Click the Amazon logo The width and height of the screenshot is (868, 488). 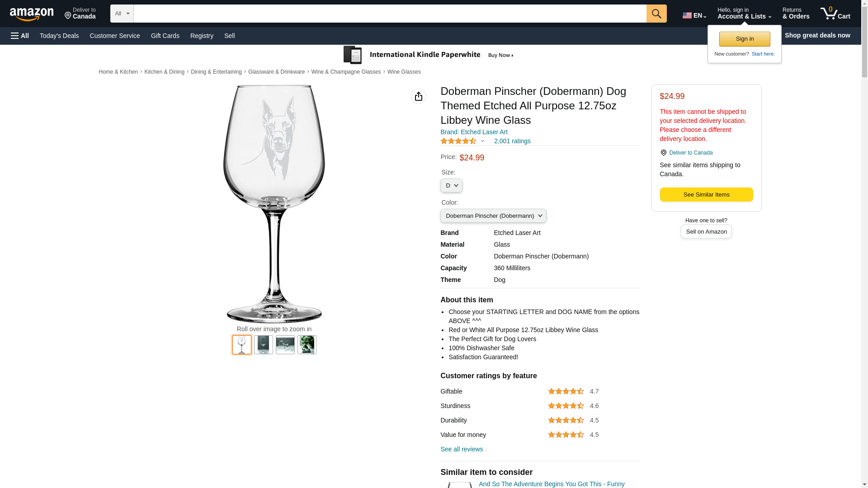pos(32,14)
